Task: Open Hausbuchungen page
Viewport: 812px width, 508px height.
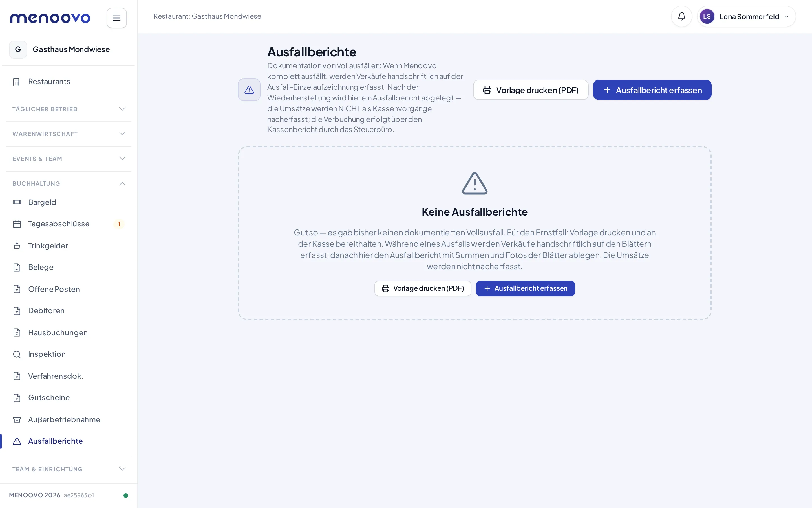Action: (69, 333)
